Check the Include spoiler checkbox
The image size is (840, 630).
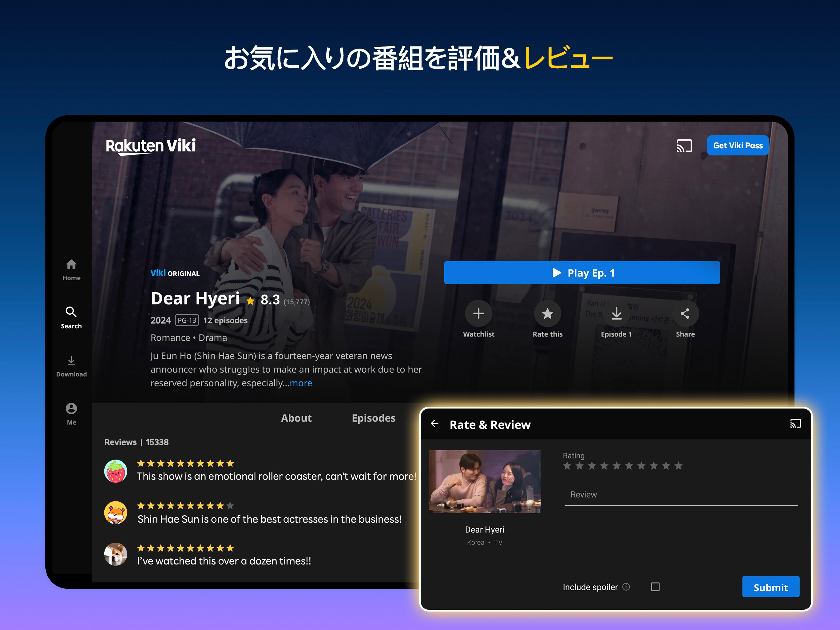pyautogui.click(x=655, y=587)
